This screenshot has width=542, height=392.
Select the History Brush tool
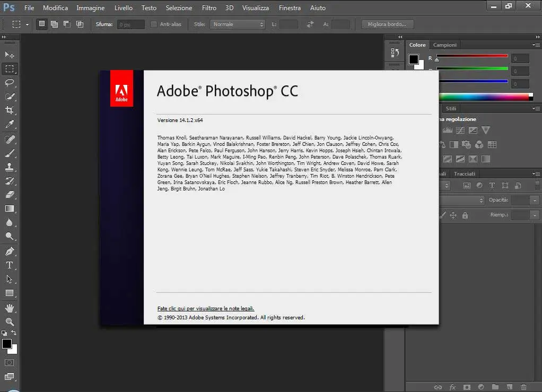10,181
